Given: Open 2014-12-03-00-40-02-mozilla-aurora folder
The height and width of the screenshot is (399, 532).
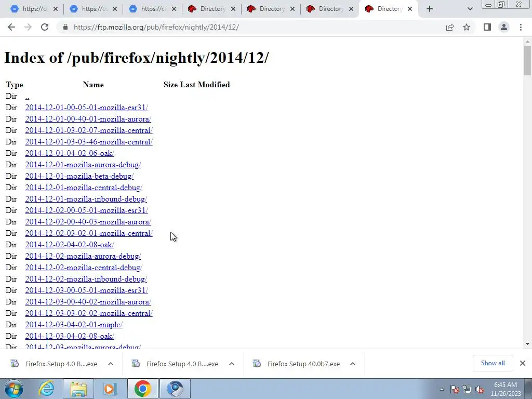Looking at the screenshot, I should (x=88, y=302).
